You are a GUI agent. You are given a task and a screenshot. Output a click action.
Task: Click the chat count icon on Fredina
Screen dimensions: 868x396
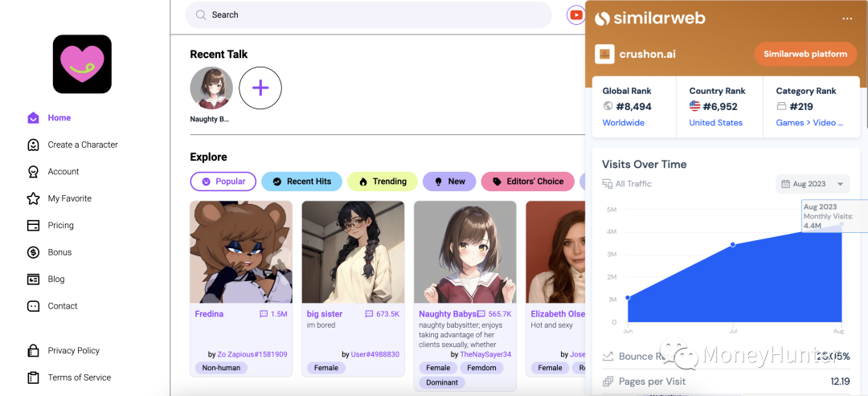(x=264, y=314)
